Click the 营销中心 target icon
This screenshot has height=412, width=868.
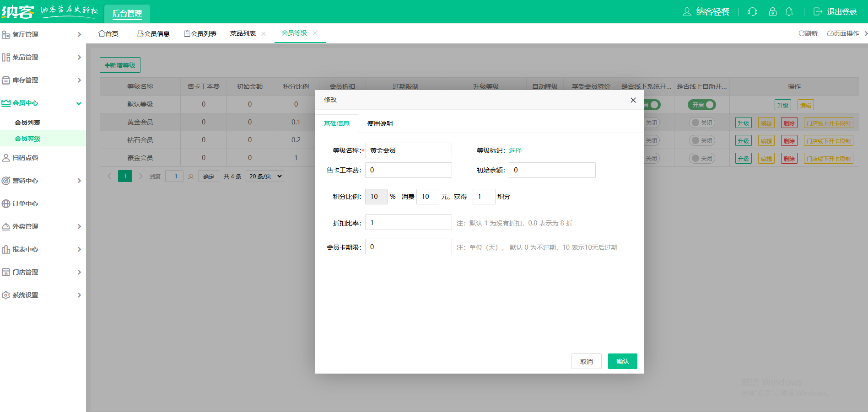[6, 181]
